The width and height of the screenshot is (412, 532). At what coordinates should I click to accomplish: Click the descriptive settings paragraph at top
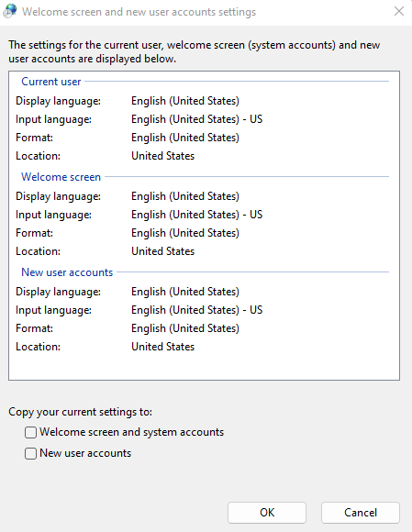click(195, 51)
